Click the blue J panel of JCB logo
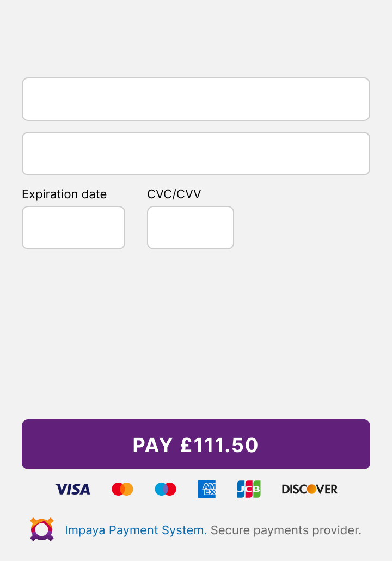Viewport: 392px width, 561px height. pos(241,489)
